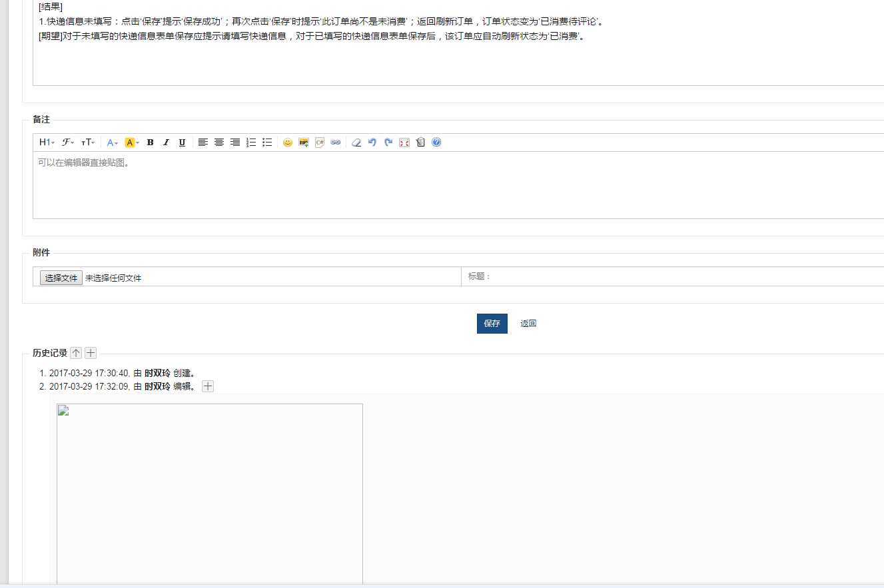This screenshot has width=884, height=588.
Task: Expand the 17:32:09 编辑 history entry details
Action: [x=208, y=386]
